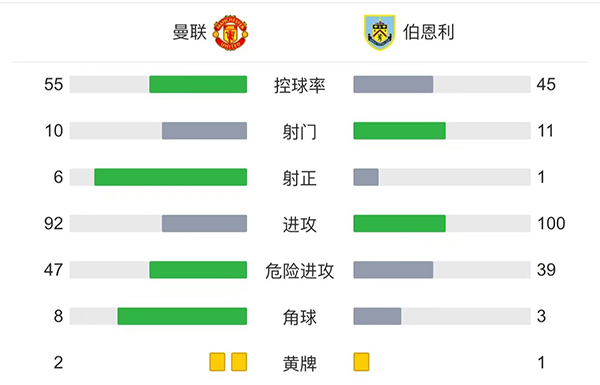600x385 pixels.
Task: Click Manchester United's green 射正 bar
Action: pyautogui.click(x=171, y=177)
